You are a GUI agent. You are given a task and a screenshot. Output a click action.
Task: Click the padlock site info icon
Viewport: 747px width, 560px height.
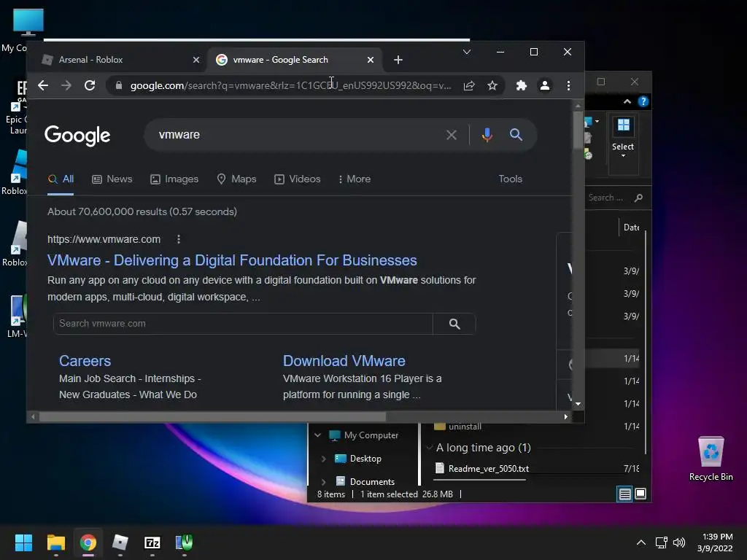point(119,86)
